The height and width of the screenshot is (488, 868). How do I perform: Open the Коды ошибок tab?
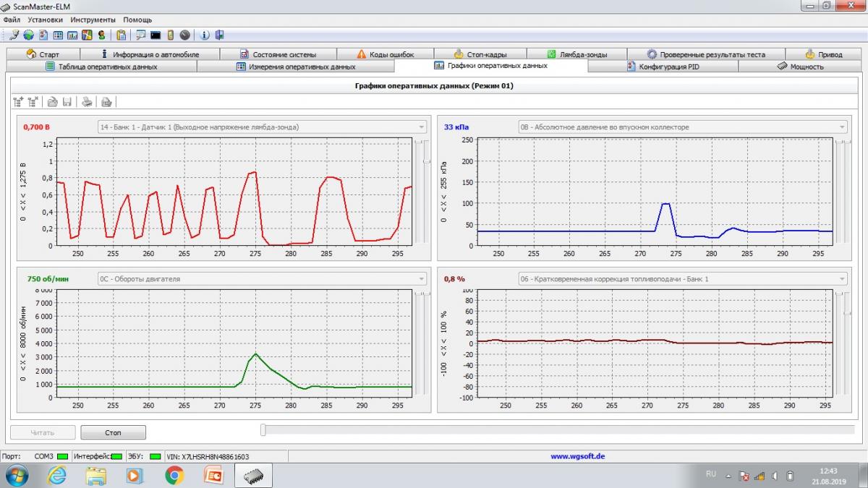click(x=386, y=54)
